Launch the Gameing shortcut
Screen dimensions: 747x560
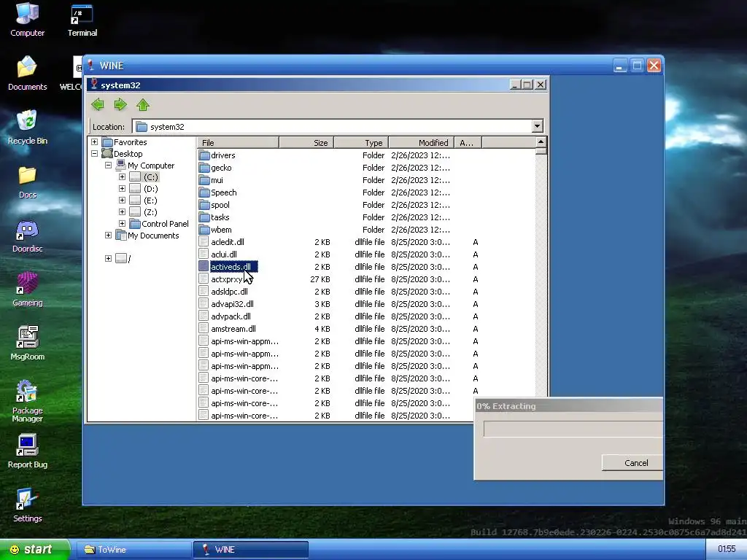coord(27,289)
